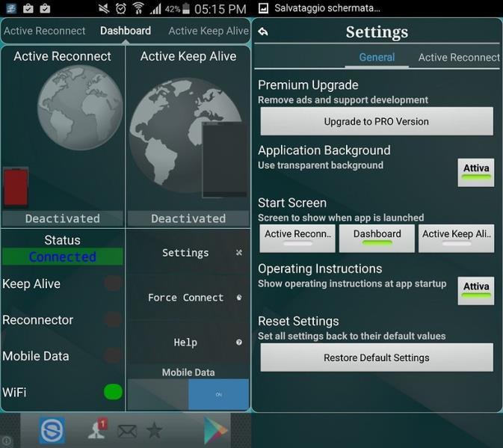The width and height of the screenshot is (503, 448).
Task: Tap the Reset Settings heading
Action: click(x=298, y=322)
